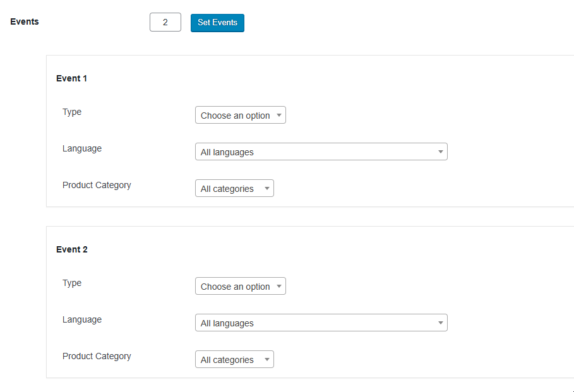Click the Event 1 heading
The image size is (574, 392).
[71, 78]
